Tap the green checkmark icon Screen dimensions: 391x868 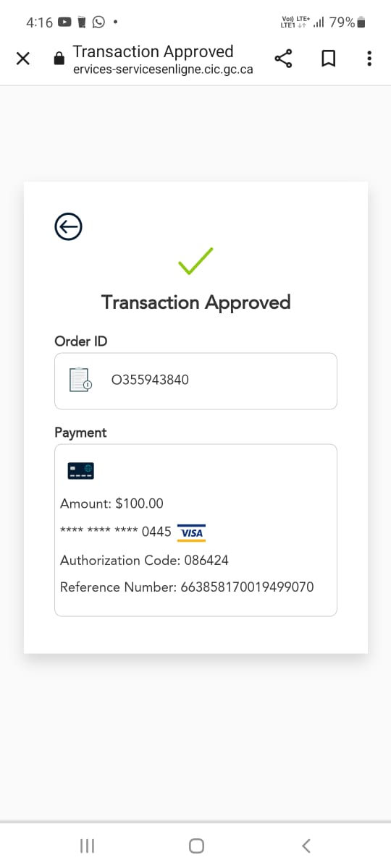tap(195, 261)
